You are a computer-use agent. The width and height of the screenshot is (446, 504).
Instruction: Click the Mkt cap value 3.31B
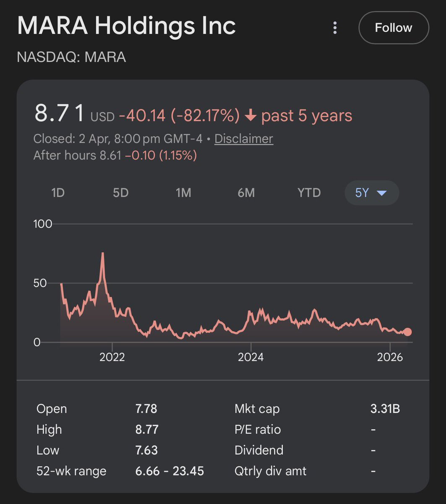coord(385,409)
